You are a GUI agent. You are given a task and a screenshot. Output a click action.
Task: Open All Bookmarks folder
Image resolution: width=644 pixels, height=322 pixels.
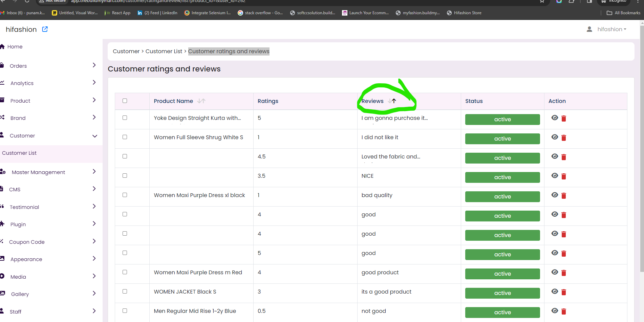click(x=624, y=13)
